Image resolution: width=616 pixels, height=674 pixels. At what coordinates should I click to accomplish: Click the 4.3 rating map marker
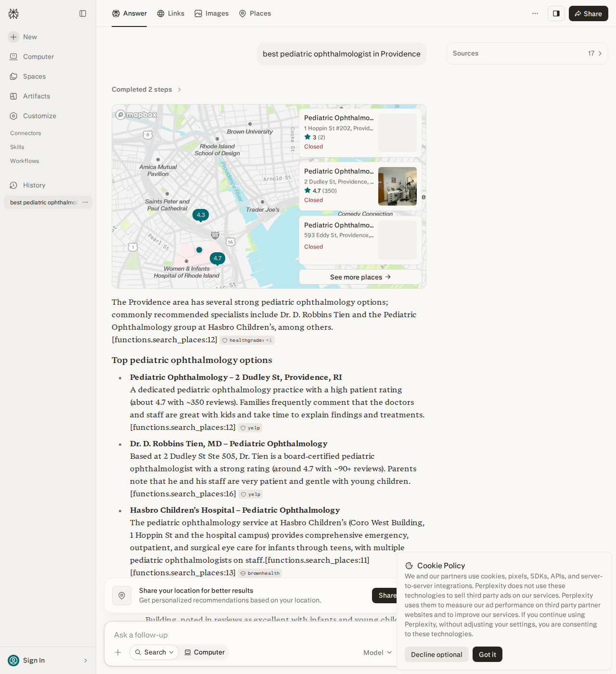pyautogui.click(x=201, y=215)
